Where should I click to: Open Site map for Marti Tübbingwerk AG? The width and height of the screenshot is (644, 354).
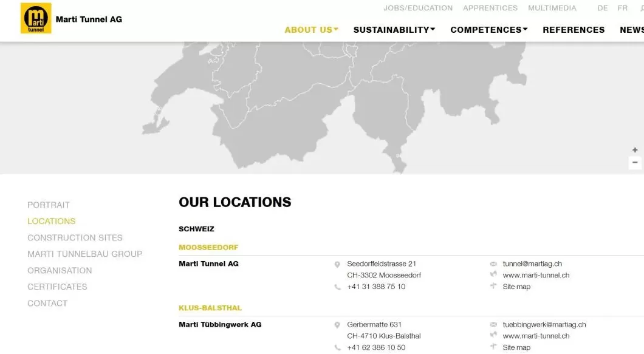516,347
